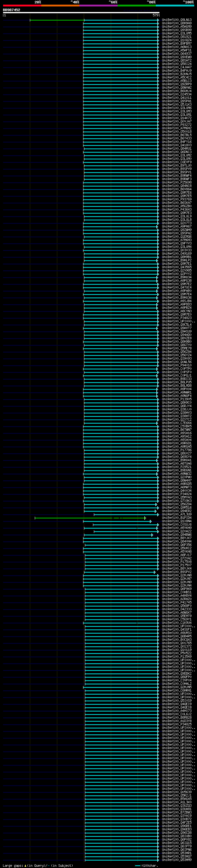This screenshot has height=868, width=197.
Task: Select the UniRef100_B6TBL5 label
Action: [x=177, y=135]
